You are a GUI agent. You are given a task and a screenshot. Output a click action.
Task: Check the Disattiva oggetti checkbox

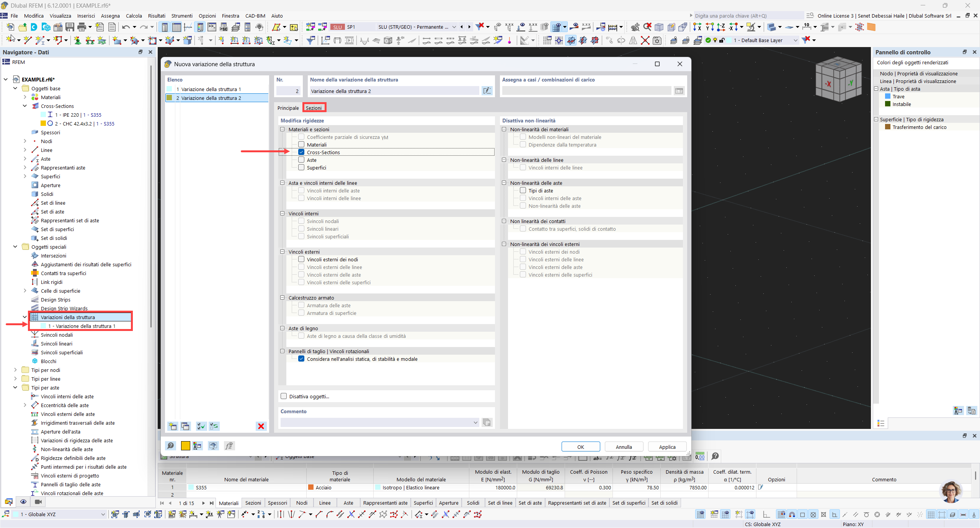click(x=284, y=396)
